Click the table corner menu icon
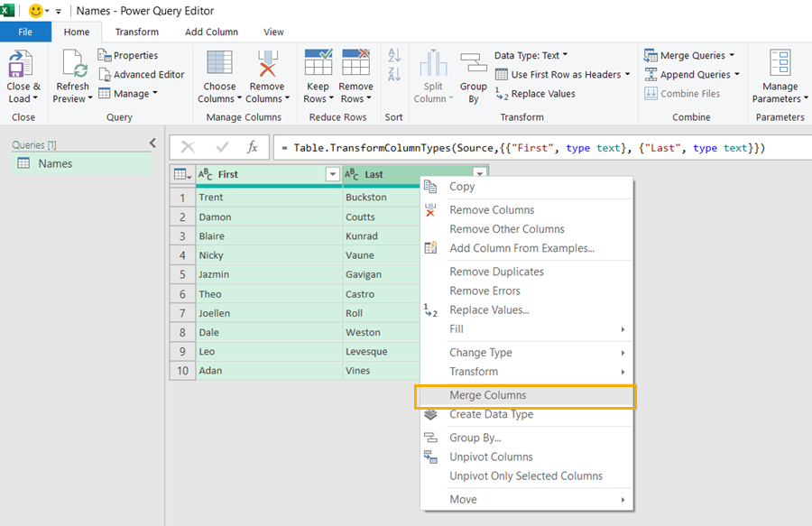Viewport: 812px width, 526px height. point(183,174)
